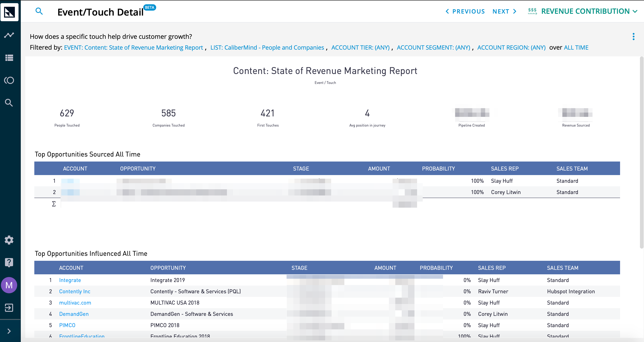Select Hubspot Integration sales team cell
Image resolution: width=644 pixels, height=342 pixels.
tap(571, 291)
